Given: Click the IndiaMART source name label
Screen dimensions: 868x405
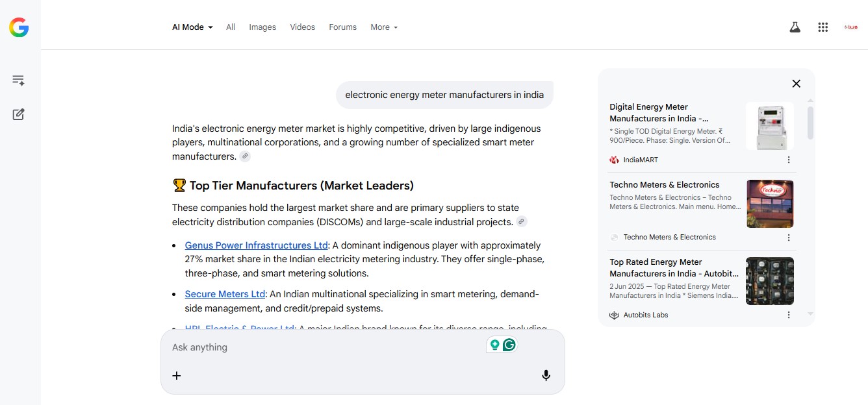Looking at the screenshot, I should coord(641,160).
